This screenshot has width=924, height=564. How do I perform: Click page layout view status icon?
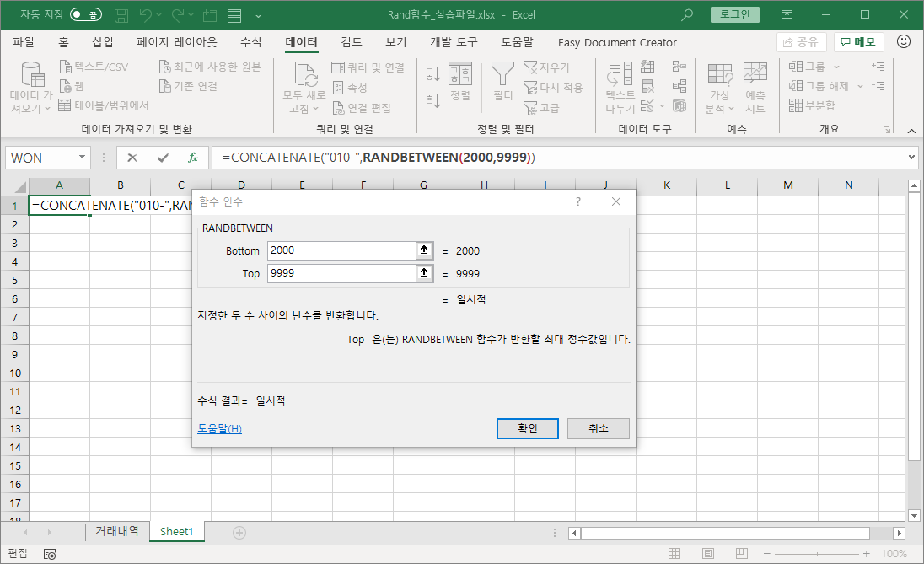coord(708,553)
